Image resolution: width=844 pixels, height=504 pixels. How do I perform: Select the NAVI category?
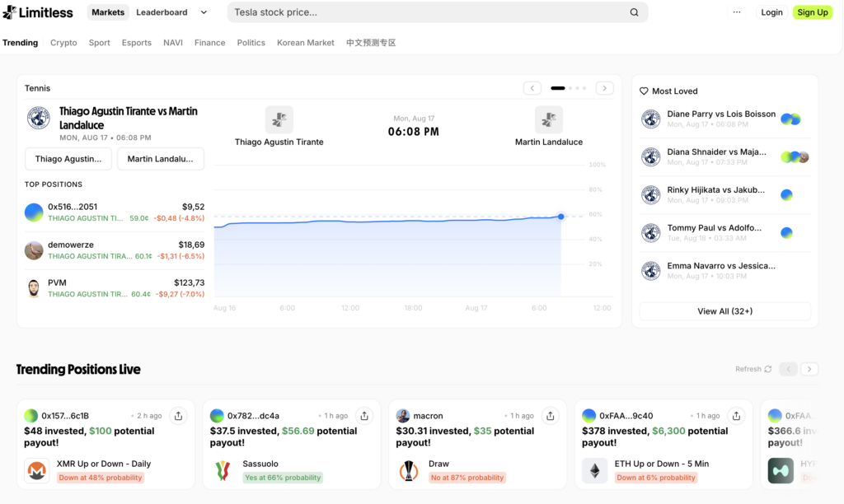pos(173,43)
